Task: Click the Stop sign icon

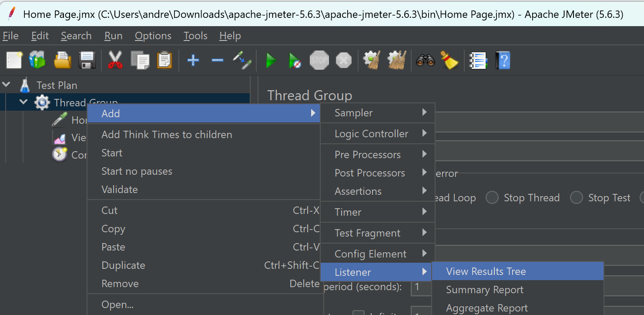Action: (x=319, y=60)
